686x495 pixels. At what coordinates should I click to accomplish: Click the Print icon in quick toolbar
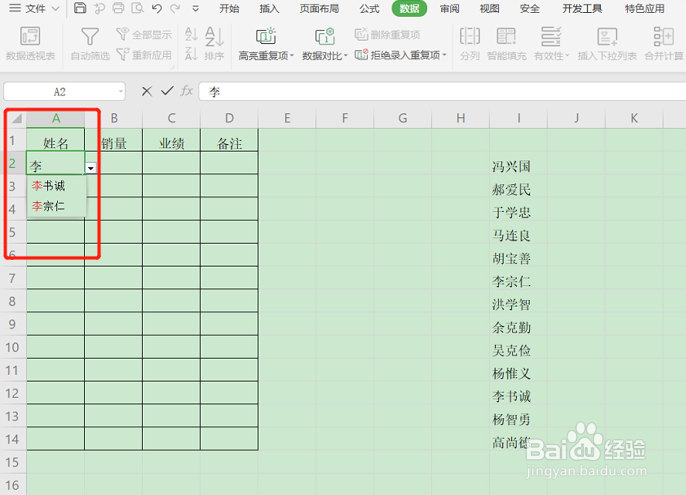[x=118, y=8]
